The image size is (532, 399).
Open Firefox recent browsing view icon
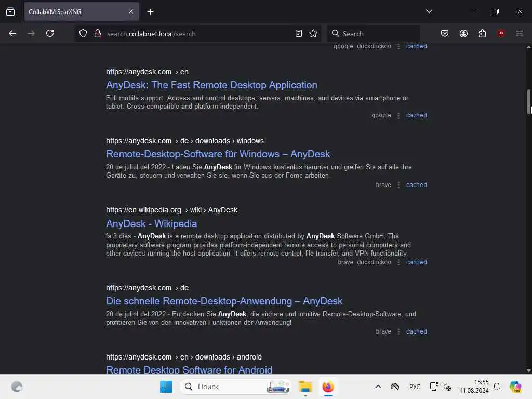[10, 12]
